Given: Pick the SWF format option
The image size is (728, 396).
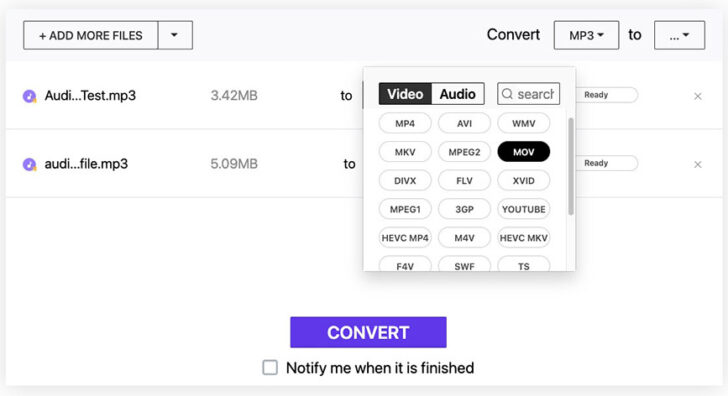Looking at the screenshot, I should coord(464,264).
